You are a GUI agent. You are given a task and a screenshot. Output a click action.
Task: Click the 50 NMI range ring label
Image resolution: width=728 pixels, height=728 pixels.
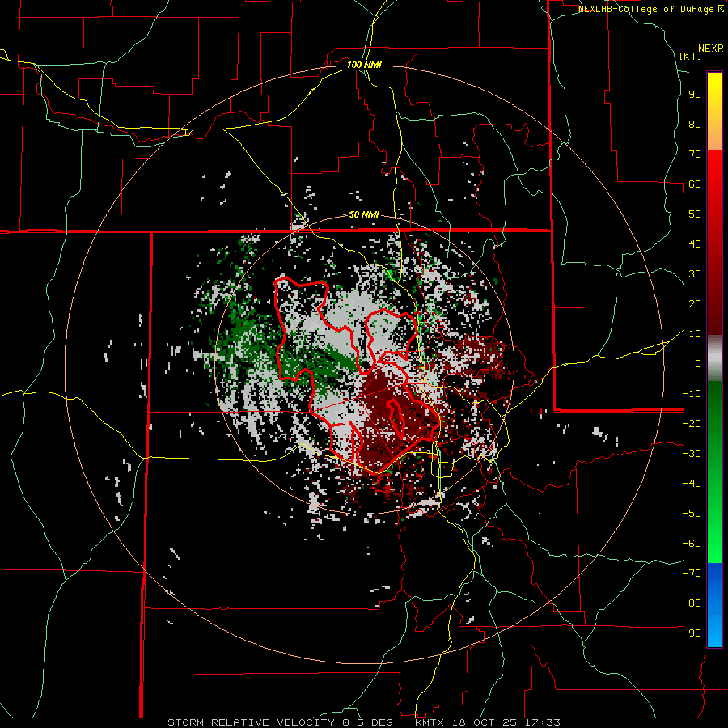pos(364,214)
